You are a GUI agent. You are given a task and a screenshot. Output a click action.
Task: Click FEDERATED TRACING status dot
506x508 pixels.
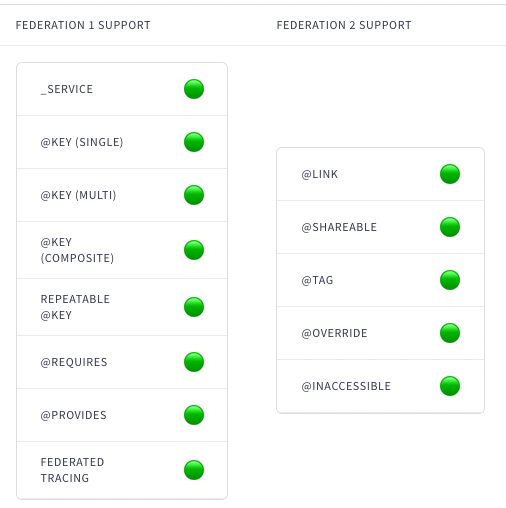[x=194, y=470]
